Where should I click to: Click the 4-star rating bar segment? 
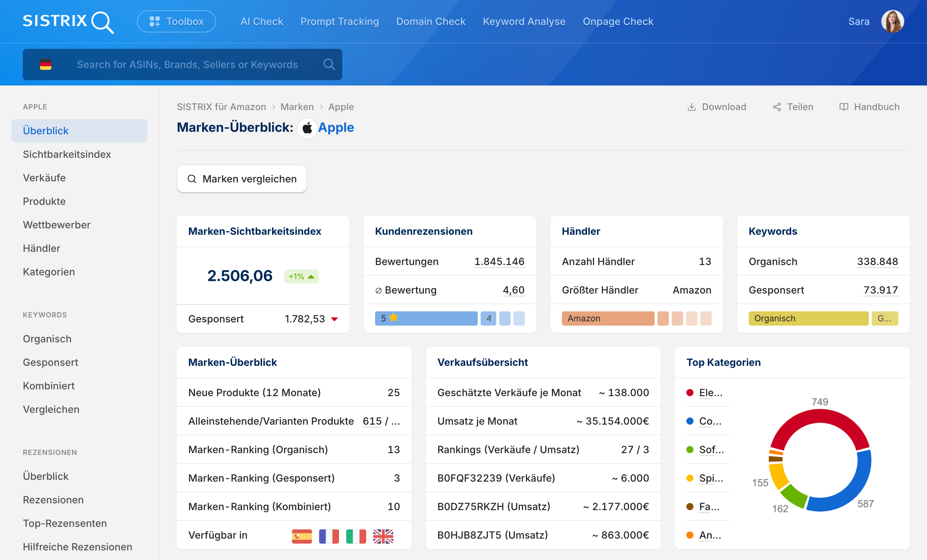tap(488, 318)
